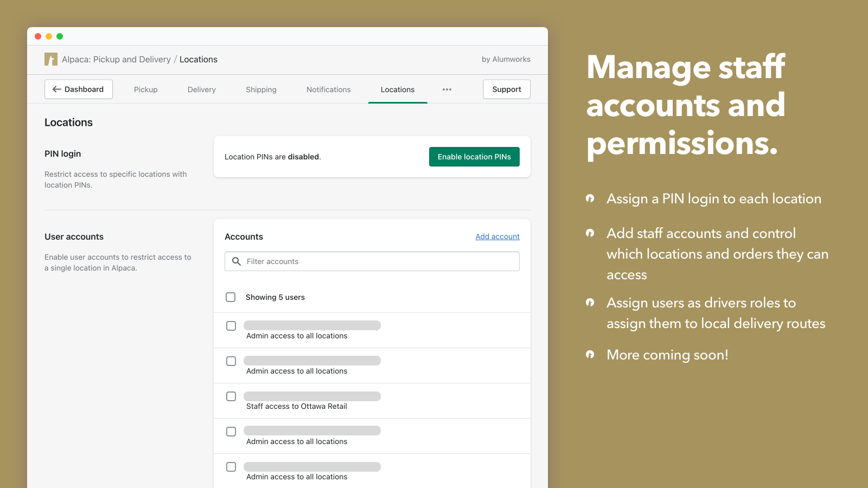
Task: Click the Enable location PINs button
Action: [474, 157]
